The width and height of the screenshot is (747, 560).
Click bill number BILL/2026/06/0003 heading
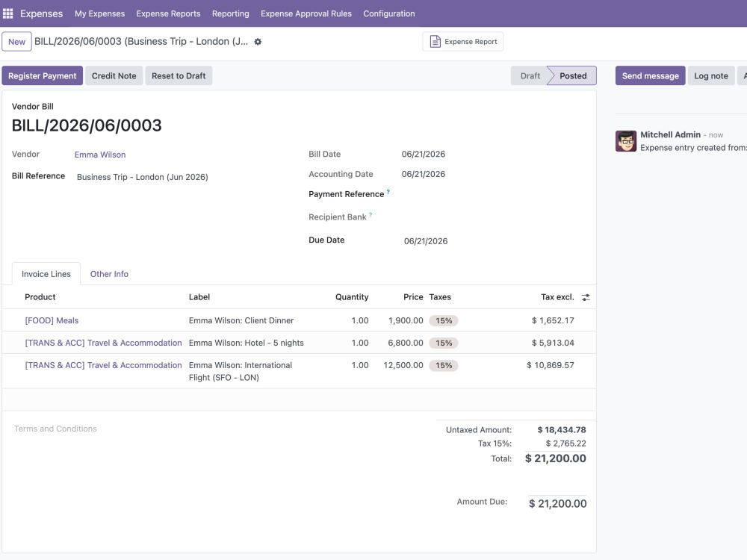tap(87, 125)
